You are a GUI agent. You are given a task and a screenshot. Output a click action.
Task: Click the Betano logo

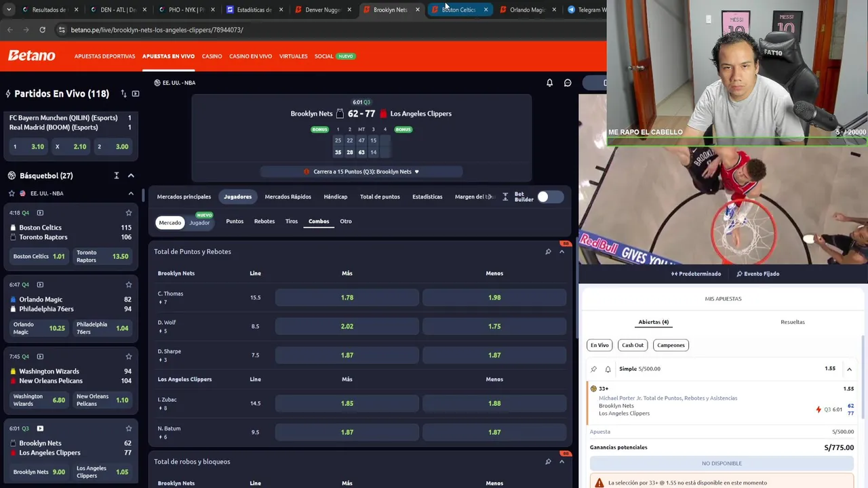click(31, 56)
